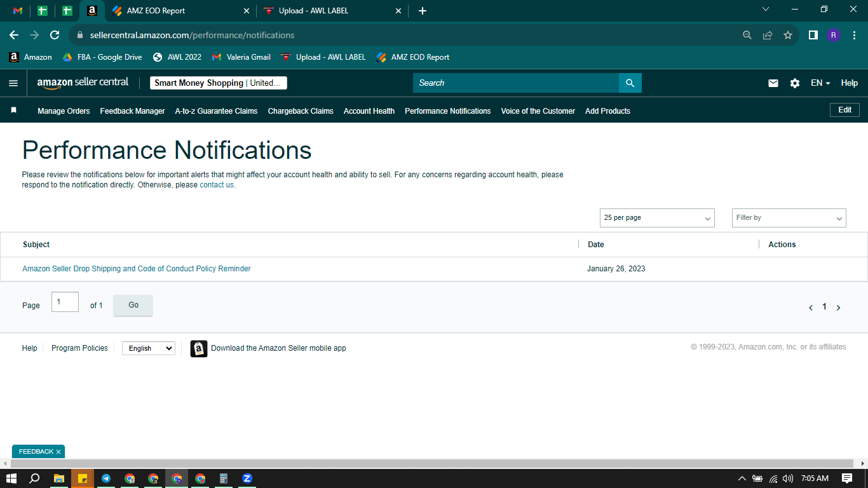Click the Search input field
This screenshot has width=868, height=488.
(516, 83)
